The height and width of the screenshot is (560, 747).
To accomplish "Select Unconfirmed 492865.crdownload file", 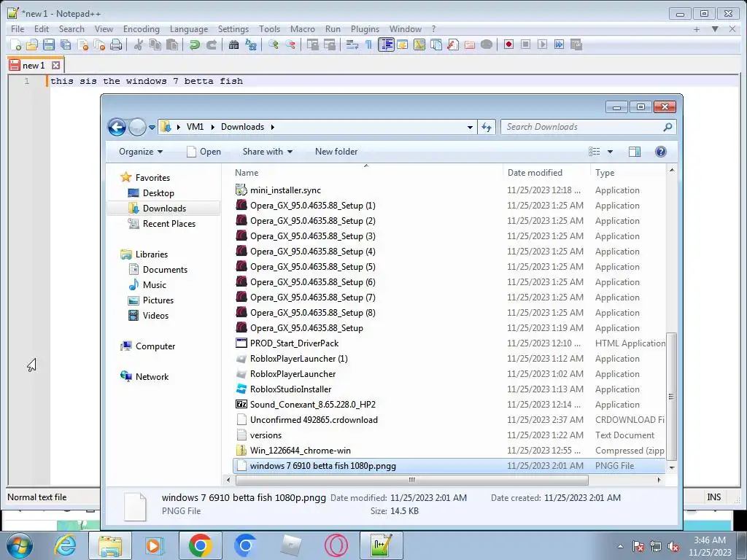I will (314, 420).
